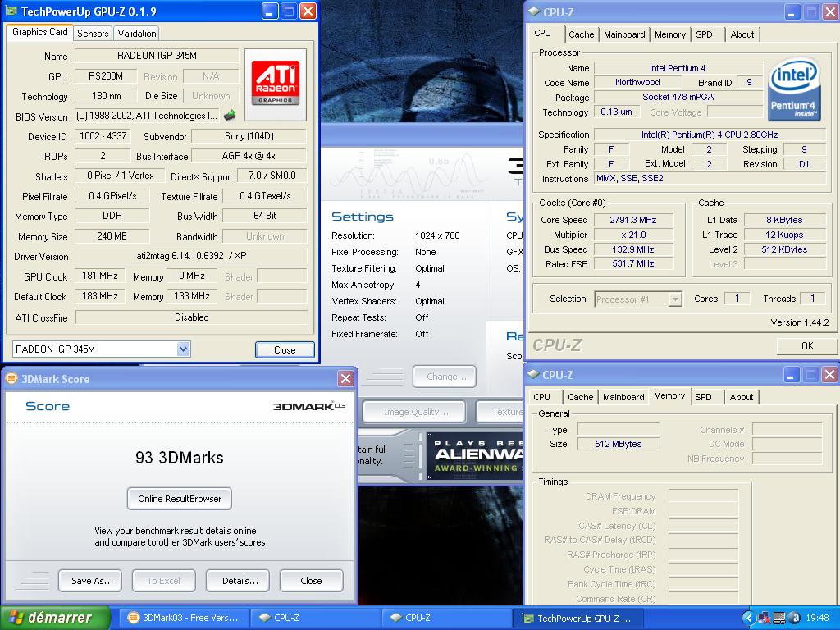Screen dimensions: 840x630
Task: Click the AGP 4x @ 4x bus interface value
Action: (x=249, y=156)
